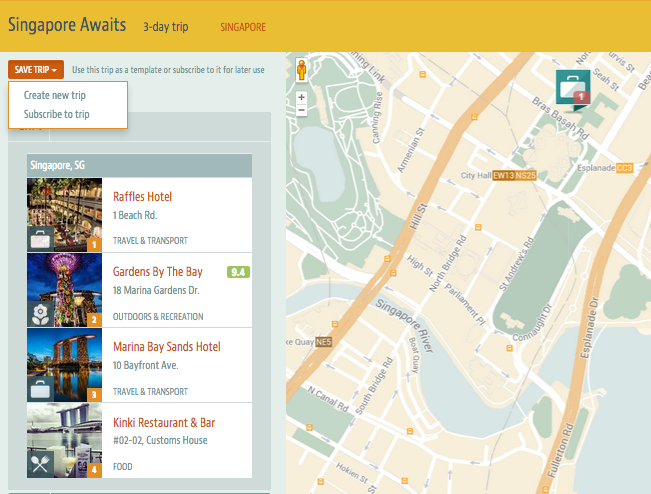Image resolution: width=651 pixels, height=494 pixels.
Task: Click the 18 Marina Gardens Dr. address
Action: pos(156,290)
